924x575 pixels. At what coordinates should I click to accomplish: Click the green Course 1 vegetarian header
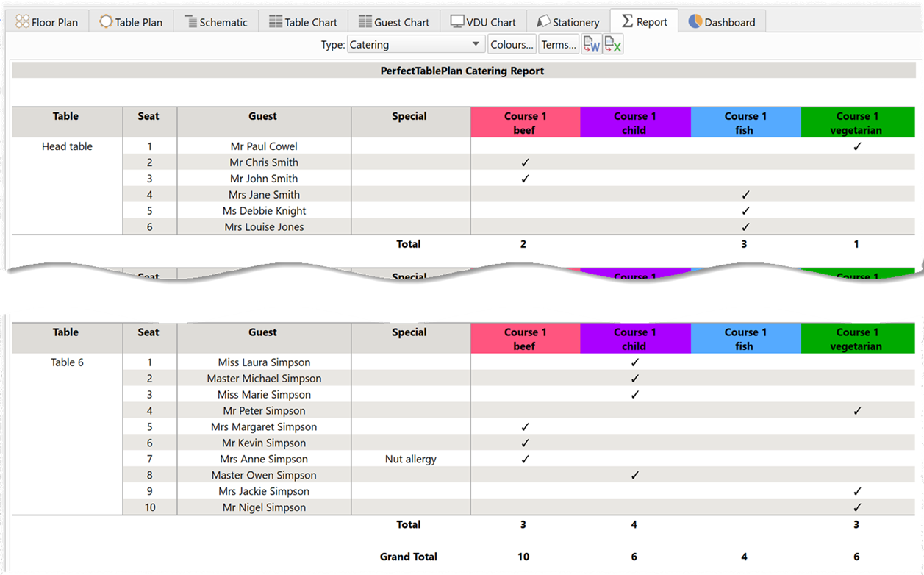click(857, 121)
